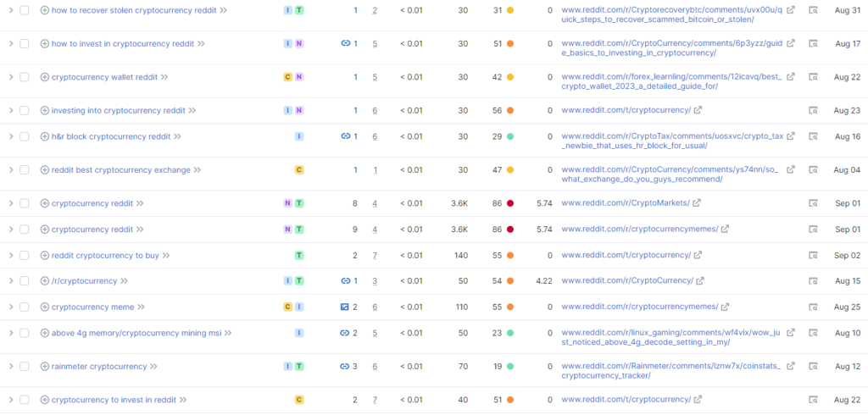This screenshot has height=415, width=868.
Task: Check the '/r/cryptocurrency' row checkbox
Action: (x=25, y=280)
